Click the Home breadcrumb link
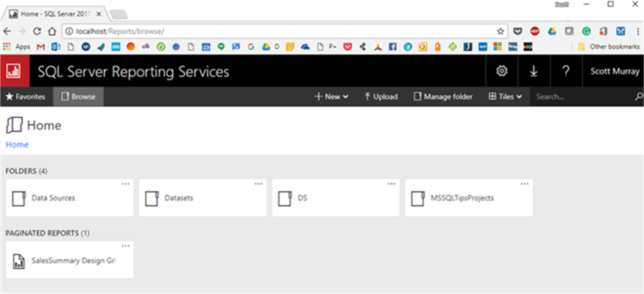 click(17, 144)
